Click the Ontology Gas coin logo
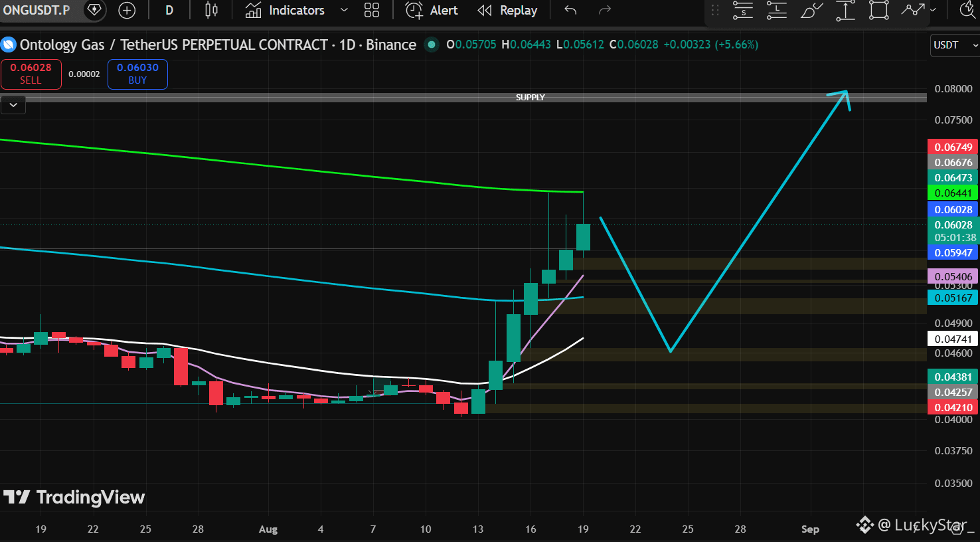The width and height of the screenshot is (980, 542). pos(8,45)
